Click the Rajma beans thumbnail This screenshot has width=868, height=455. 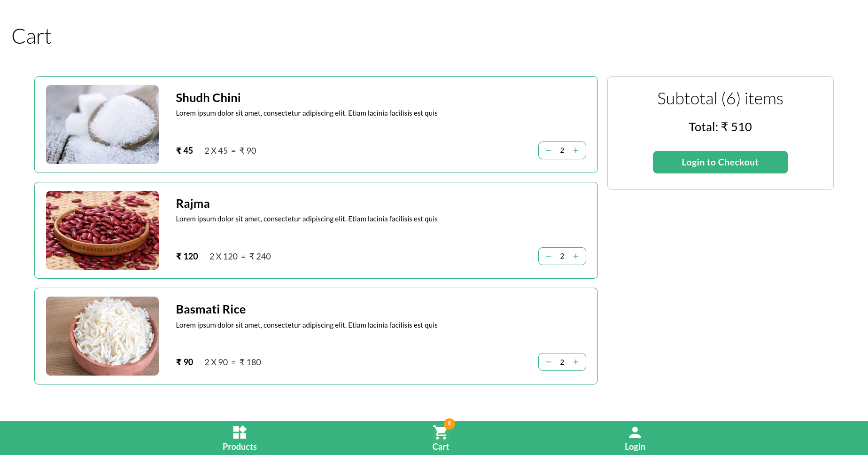click(x=102, y=230)
